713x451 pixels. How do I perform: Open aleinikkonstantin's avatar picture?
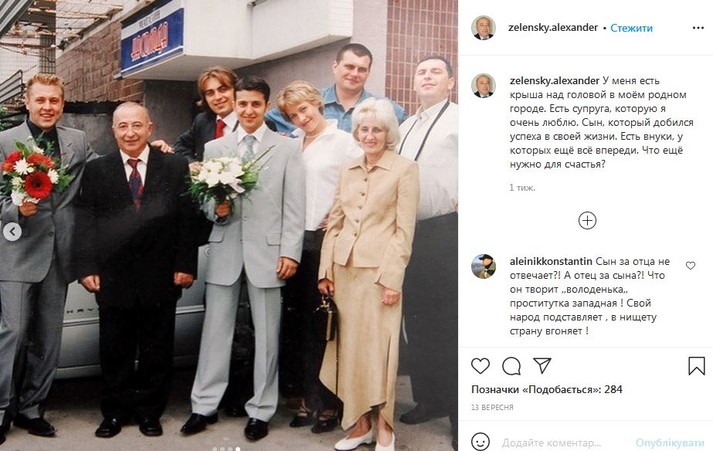pos(483,266)
